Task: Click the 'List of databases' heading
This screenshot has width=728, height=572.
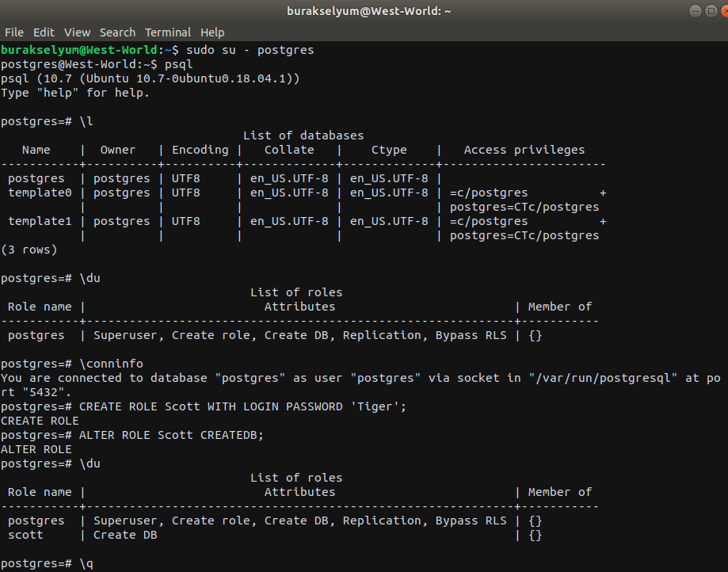Action: coord(303,135)
